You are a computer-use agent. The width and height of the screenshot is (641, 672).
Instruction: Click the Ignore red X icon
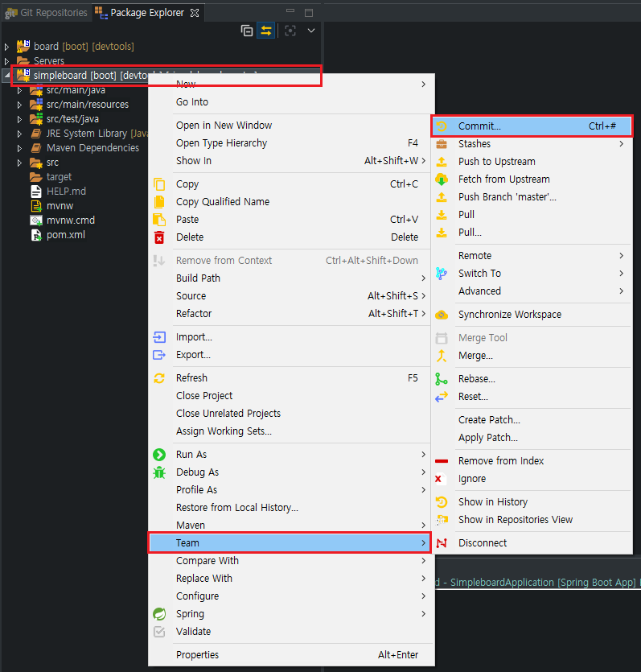point(438,479)
